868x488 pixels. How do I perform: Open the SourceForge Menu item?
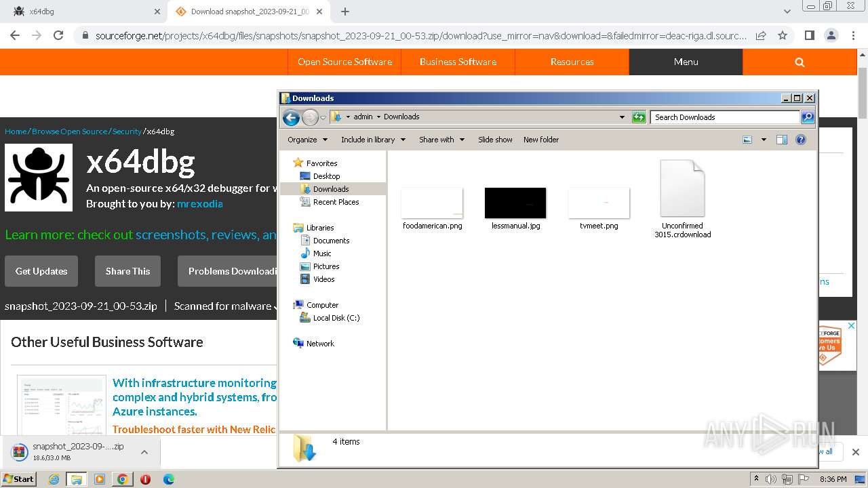click(686, 62)
